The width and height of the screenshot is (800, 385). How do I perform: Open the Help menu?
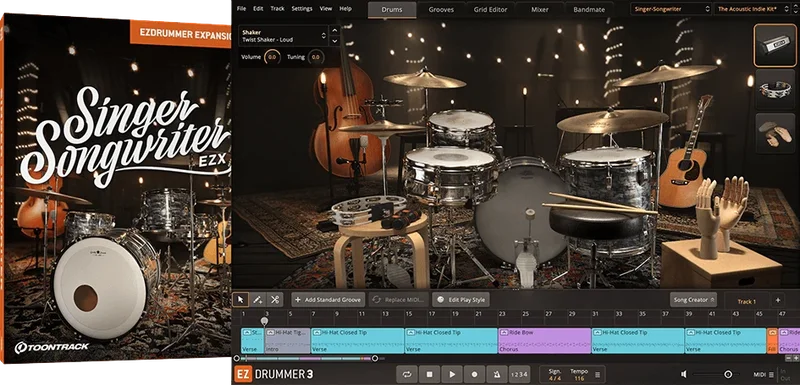point(345,9)
